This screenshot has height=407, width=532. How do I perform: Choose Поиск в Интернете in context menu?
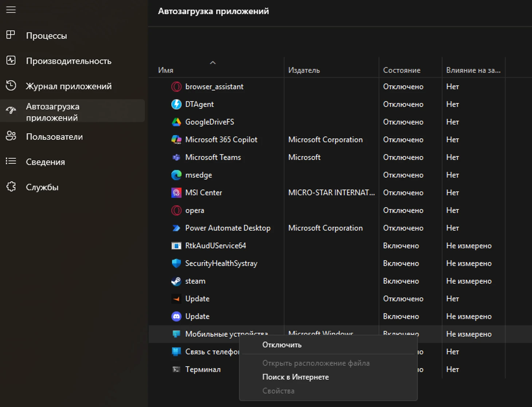pos(296,377)
